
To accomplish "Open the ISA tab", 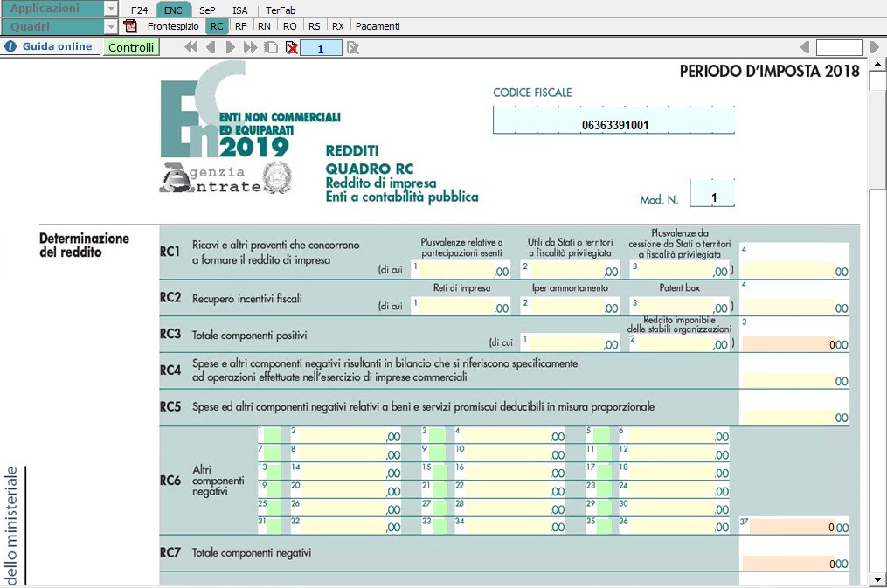I will point(239,10).
